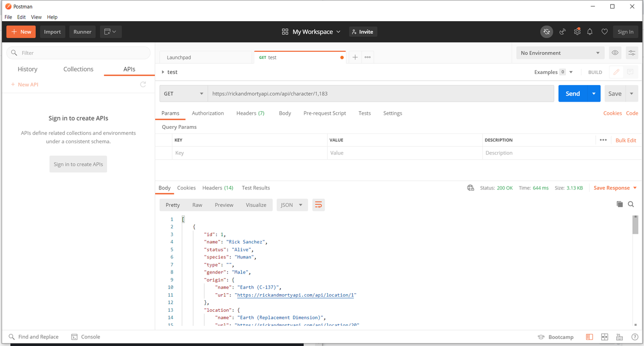Open the JSON format dropdown

pos(292,205)
